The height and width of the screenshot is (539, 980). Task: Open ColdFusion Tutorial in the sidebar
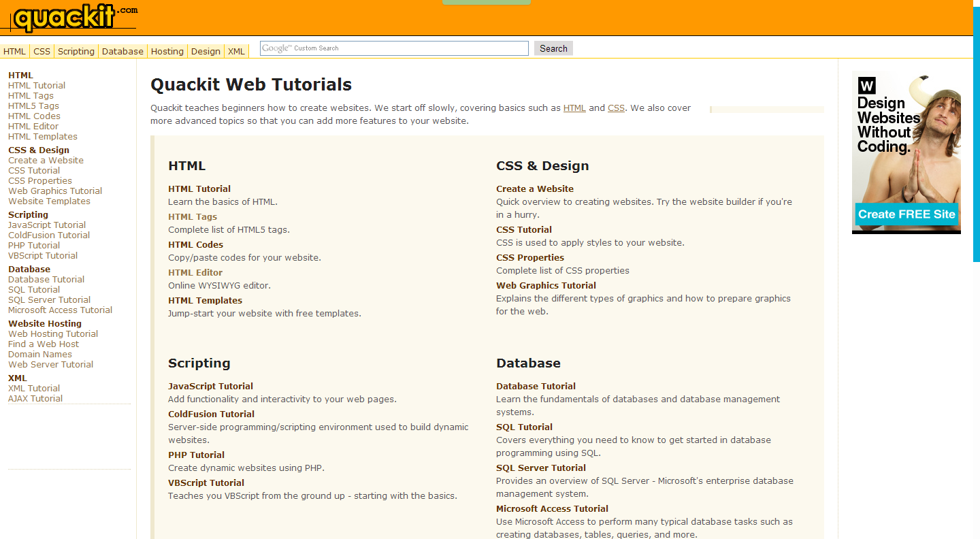[49, 235]
